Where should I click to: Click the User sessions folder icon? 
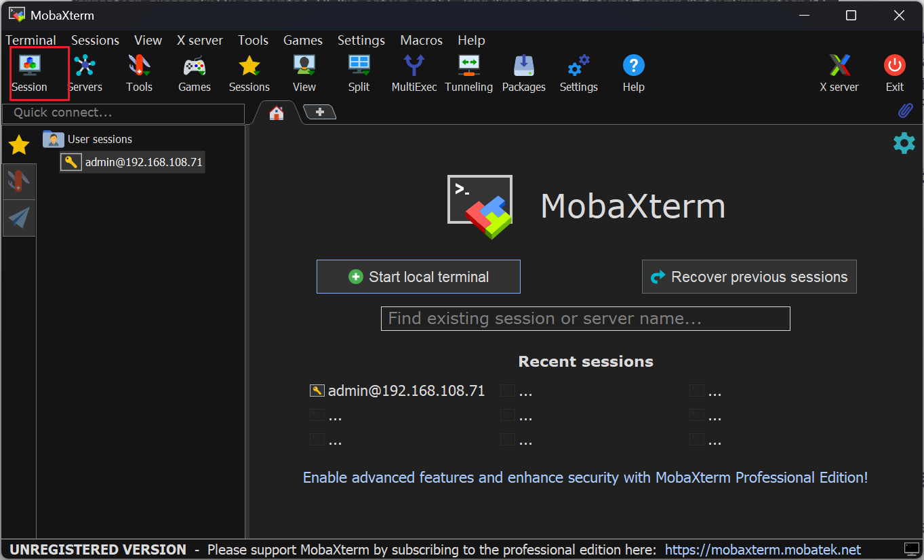pos(53,139)
